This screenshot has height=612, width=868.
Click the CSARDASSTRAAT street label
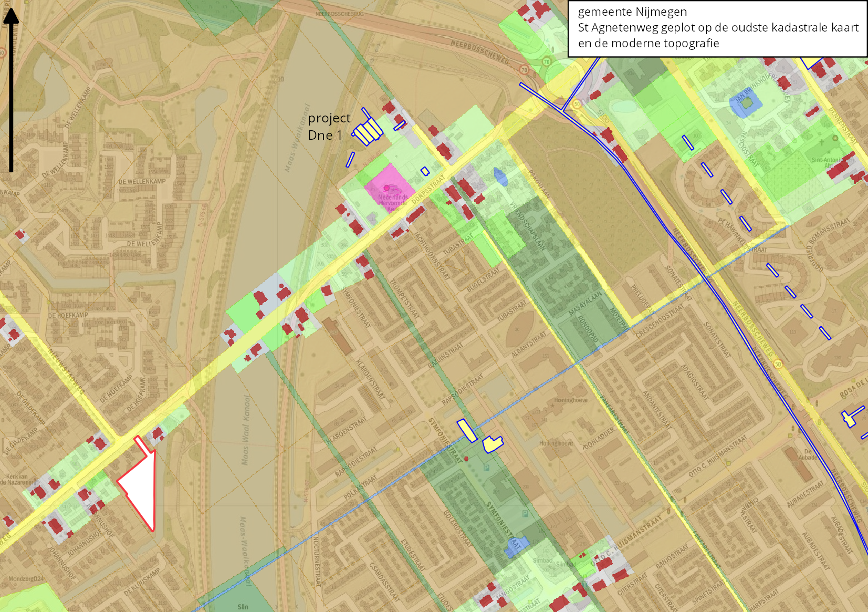384,582
